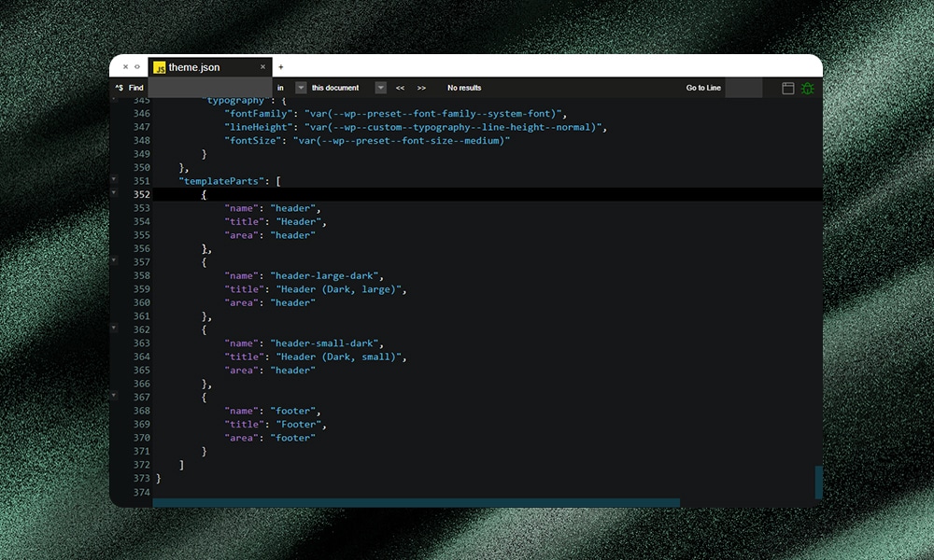Image resolution: width=934 pixels, height=560 pixels.
Task: Open the 'this document' scope dropdown
Action: pyautogui.click(x=380, y=88)
